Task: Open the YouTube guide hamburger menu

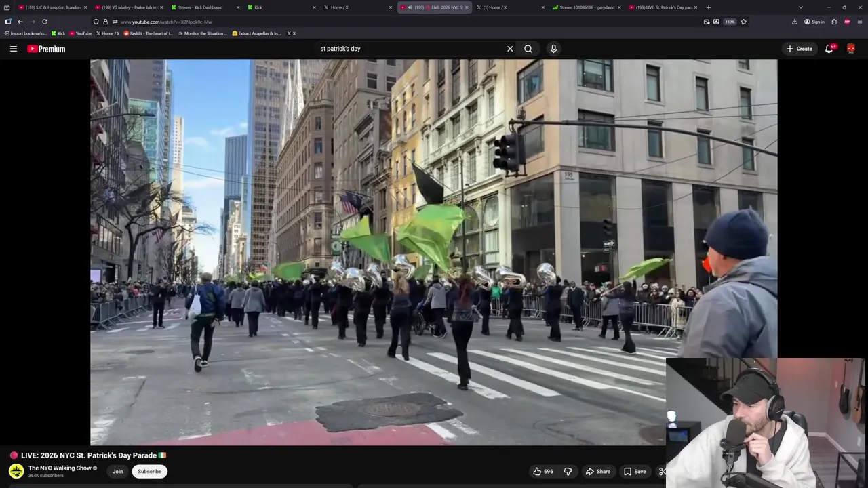Action: 13,49
